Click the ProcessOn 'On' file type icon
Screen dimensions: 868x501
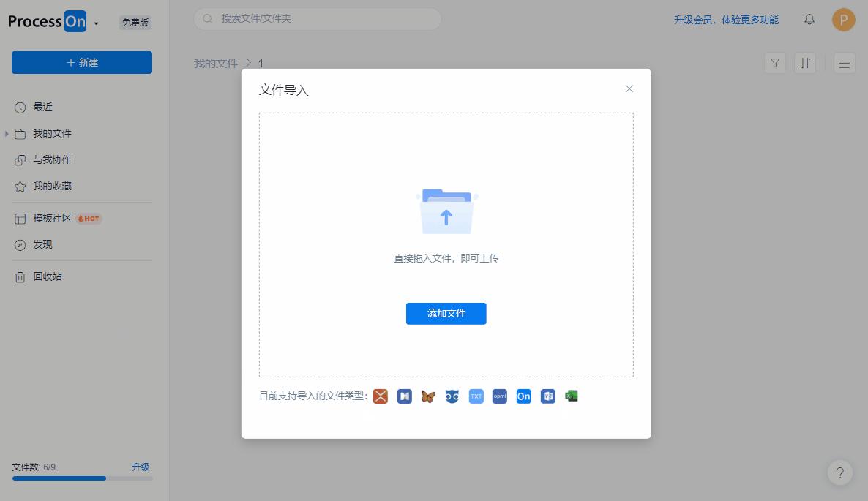[524, 396]
